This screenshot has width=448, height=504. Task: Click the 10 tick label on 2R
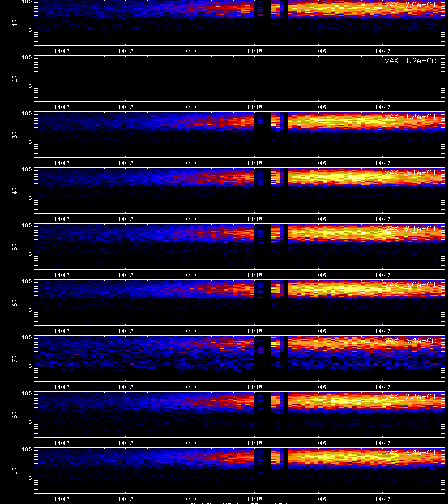coord(29,86)
